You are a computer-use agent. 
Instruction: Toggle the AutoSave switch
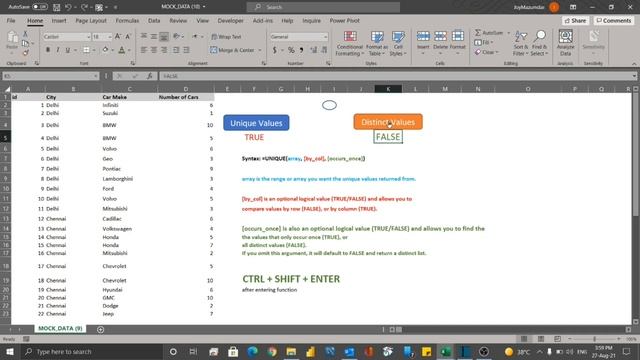(40, 7)
